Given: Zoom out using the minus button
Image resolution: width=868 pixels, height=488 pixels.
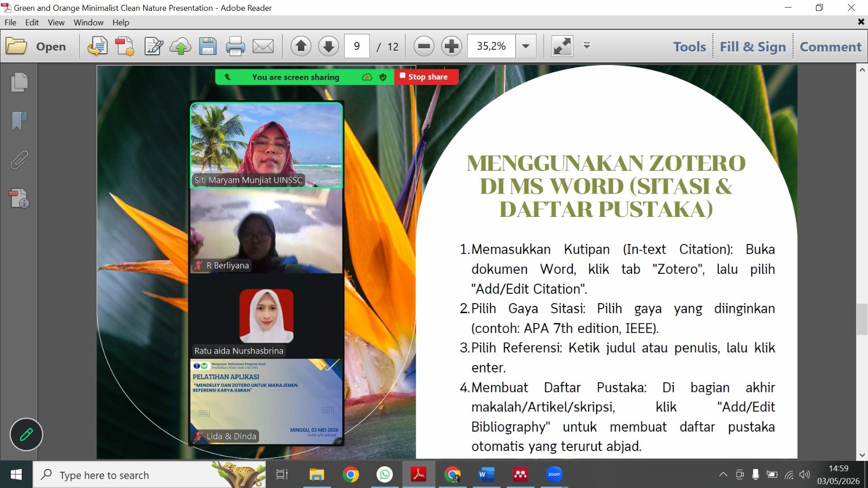Looking at the screenshot, I should [424, 46].
